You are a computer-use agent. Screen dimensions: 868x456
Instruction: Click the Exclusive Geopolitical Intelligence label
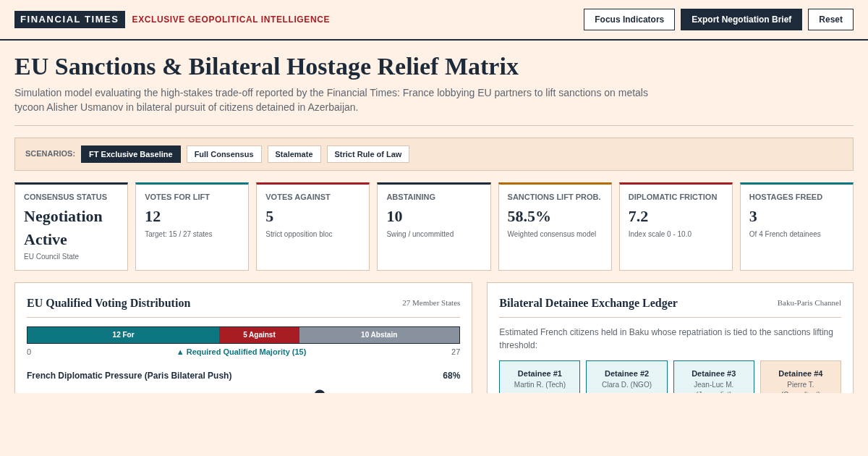[x=231, y=20]
